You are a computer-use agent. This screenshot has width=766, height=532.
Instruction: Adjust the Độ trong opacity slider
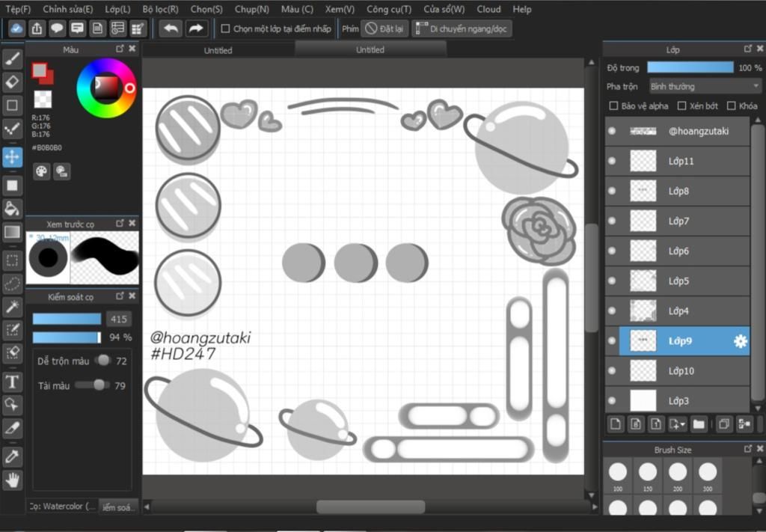pyautogui.click(x=690, y=67)
